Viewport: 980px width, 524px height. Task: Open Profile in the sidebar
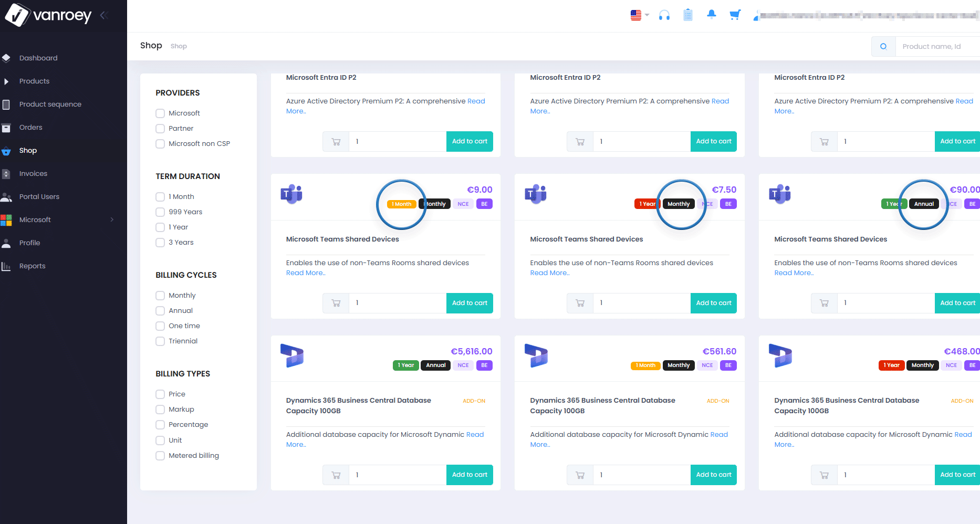29,243
